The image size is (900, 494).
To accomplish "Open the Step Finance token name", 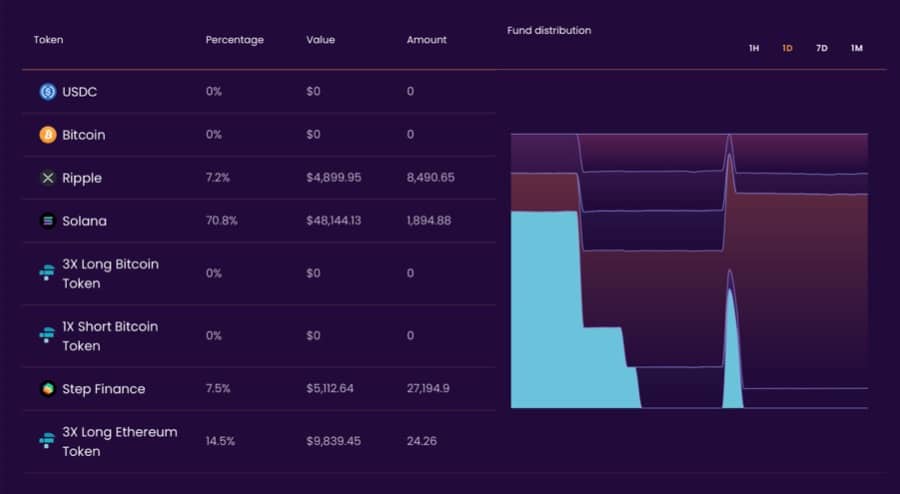I will (x=103, y=389).
